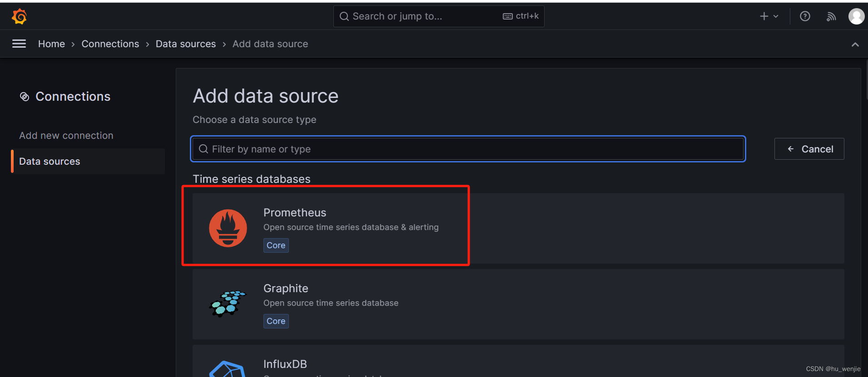Click the Connections sidebar heading icon
Image resolution: width=868 pixels, height=377 pixels.
(x=25, y=97)
